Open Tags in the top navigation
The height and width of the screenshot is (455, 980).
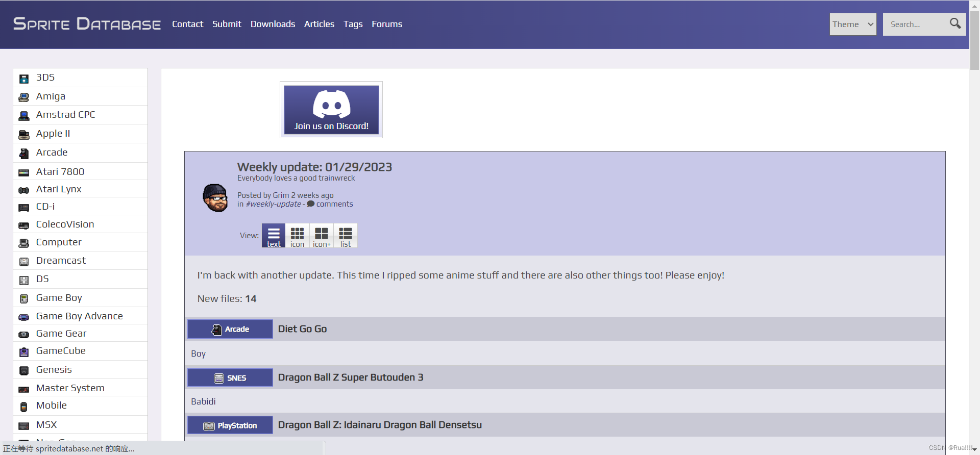click(353, 24)
